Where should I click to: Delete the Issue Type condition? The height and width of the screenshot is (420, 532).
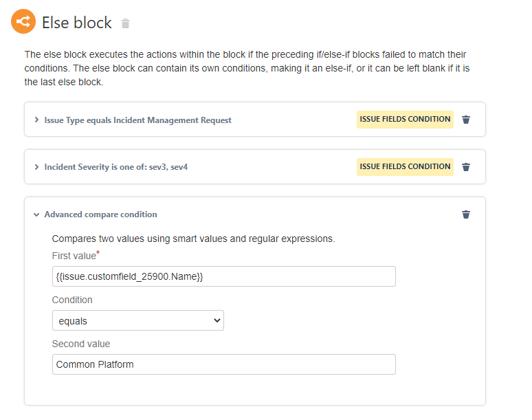[466, 120]
